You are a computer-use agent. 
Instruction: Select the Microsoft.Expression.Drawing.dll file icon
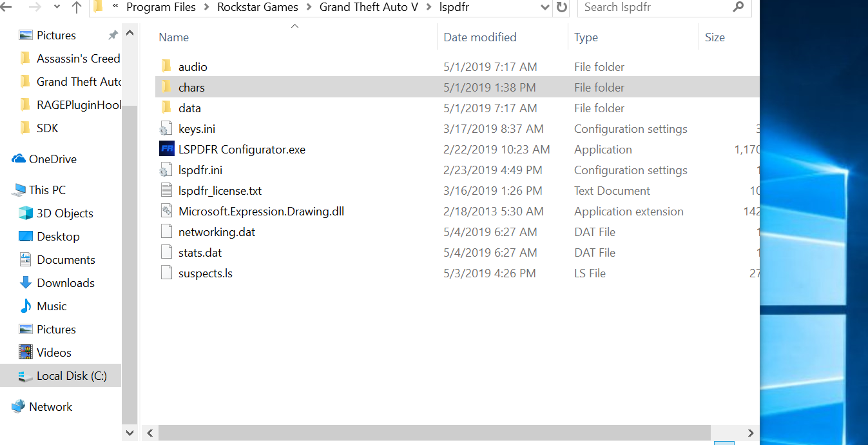tap(166, 211)
